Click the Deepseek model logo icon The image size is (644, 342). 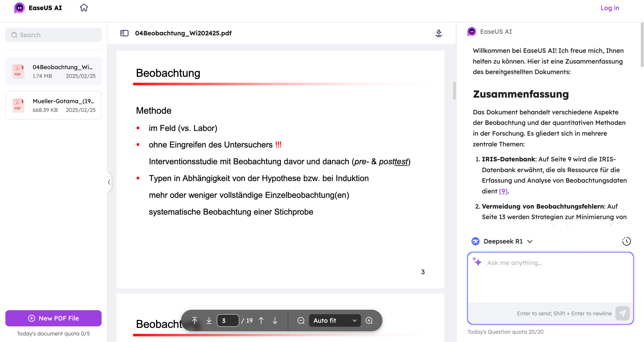(475, 241)
